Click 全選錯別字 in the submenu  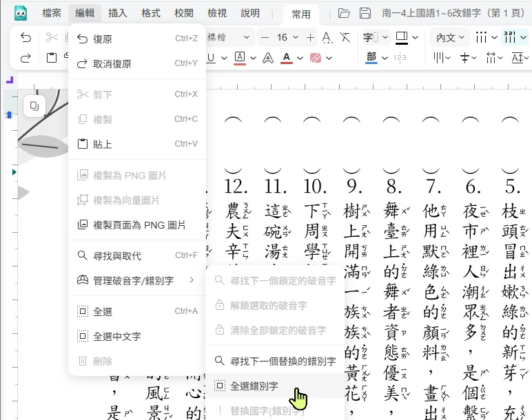click(x=275, y=386)
